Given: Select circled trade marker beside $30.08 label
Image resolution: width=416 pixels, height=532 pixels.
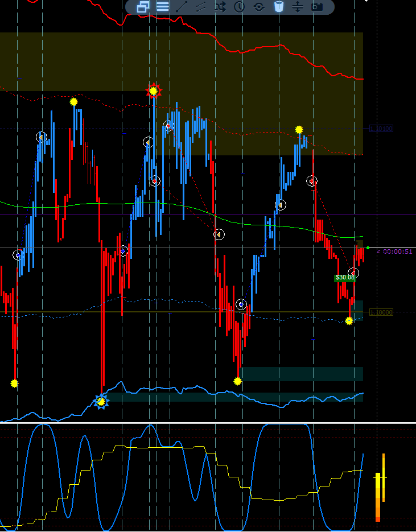Looking at the screenshot, I should click(353, 273).
